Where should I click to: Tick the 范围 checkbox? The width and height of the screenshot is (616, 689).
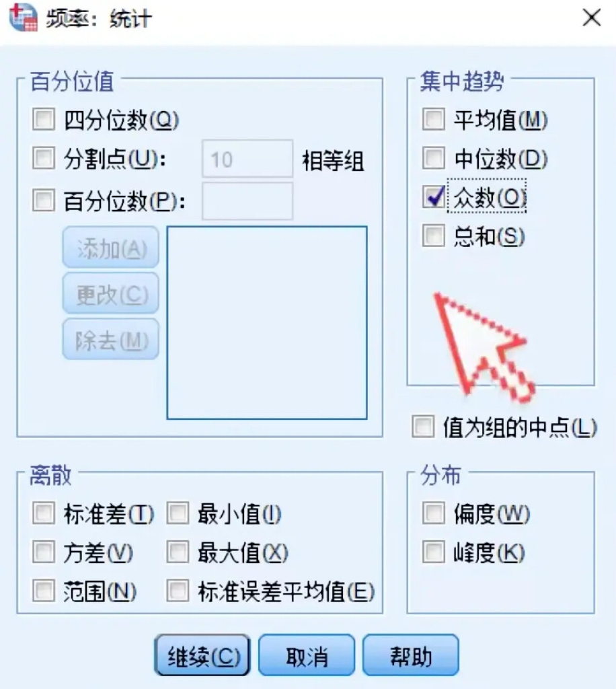pos(43,591)
